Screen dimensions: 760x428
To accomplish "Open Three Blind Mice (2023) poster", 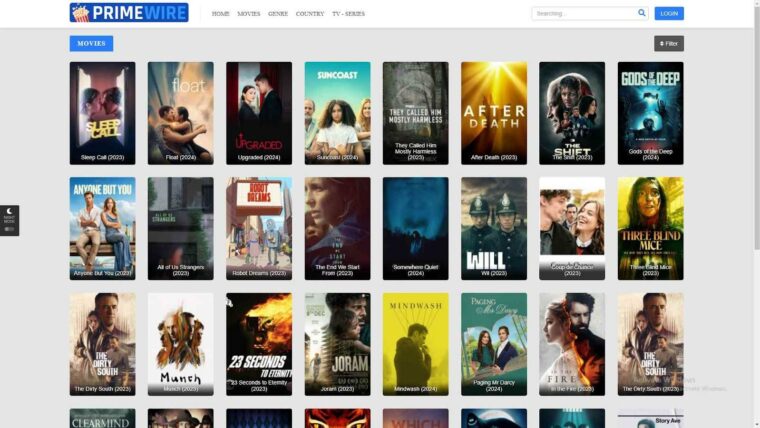I will (650, 228).
